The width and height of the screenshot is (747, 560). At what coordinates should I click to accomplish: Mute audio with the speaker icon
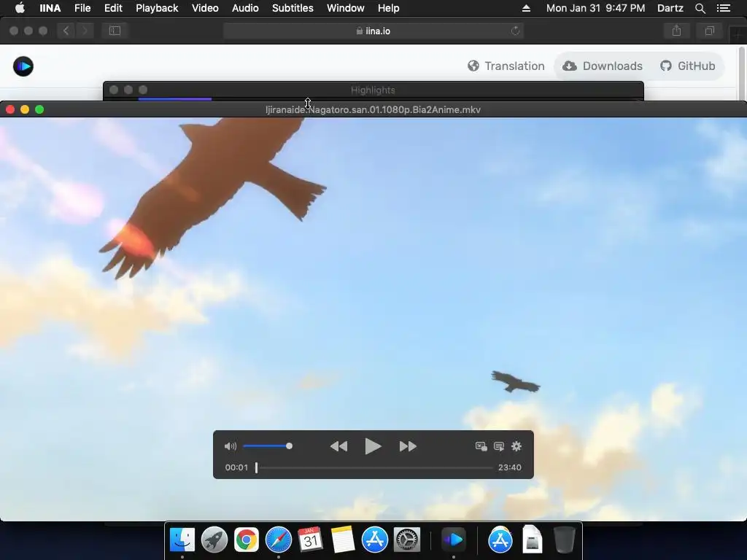tap(230, 446)
